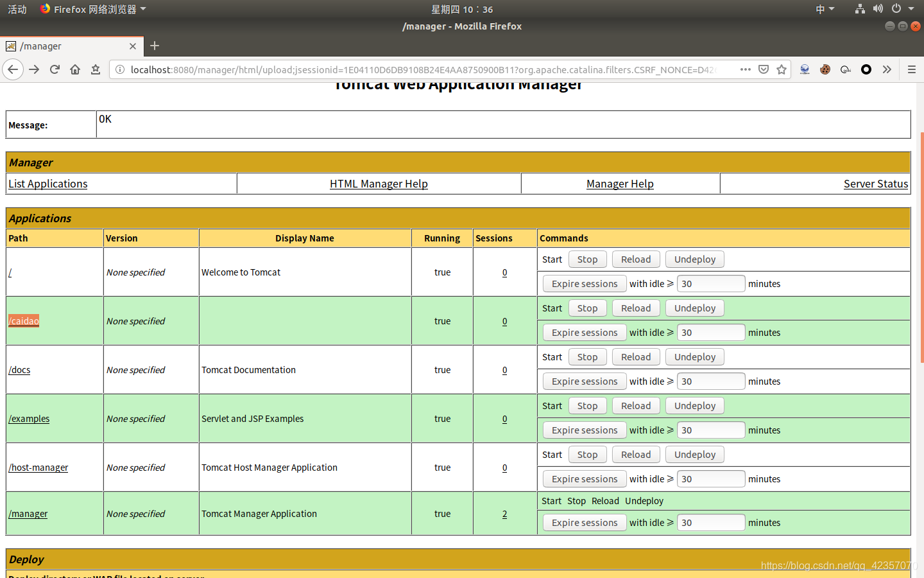The width and height of the screenshot is (924, 578).
Task: Open HTML Manager Help link
Action: 379,184
